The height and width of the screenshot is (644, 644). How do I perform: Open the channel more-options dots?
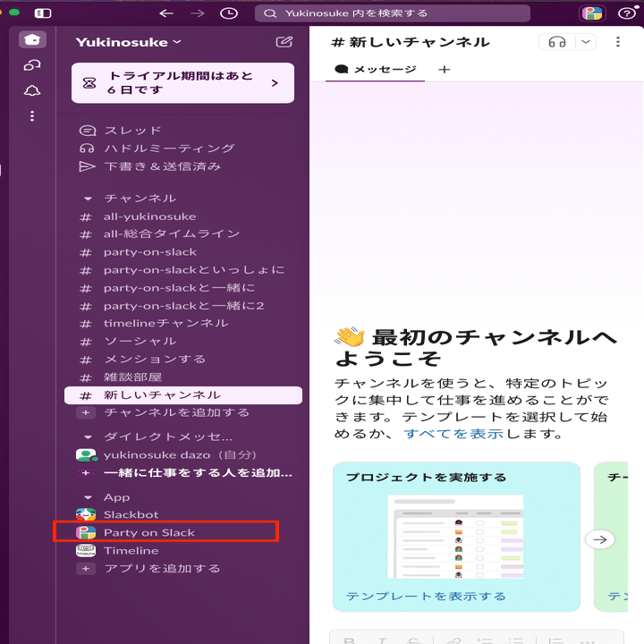click(618, 42)
